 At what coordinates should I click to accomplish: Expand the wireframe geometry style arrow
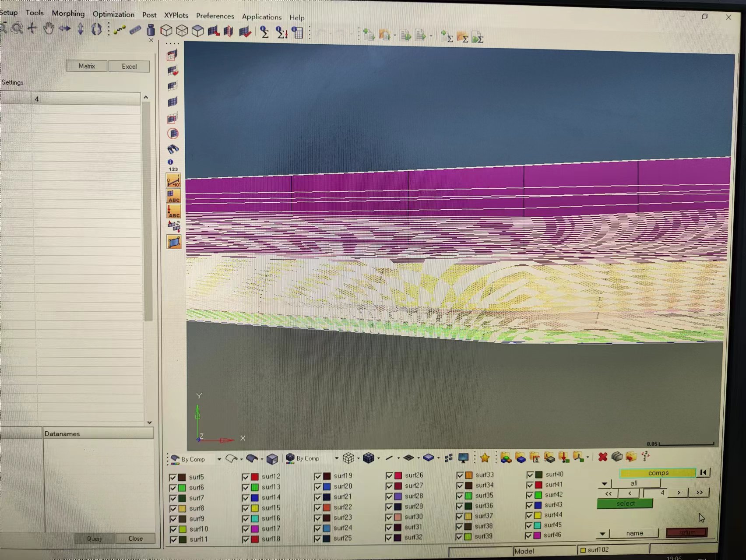tap(241, 459)
